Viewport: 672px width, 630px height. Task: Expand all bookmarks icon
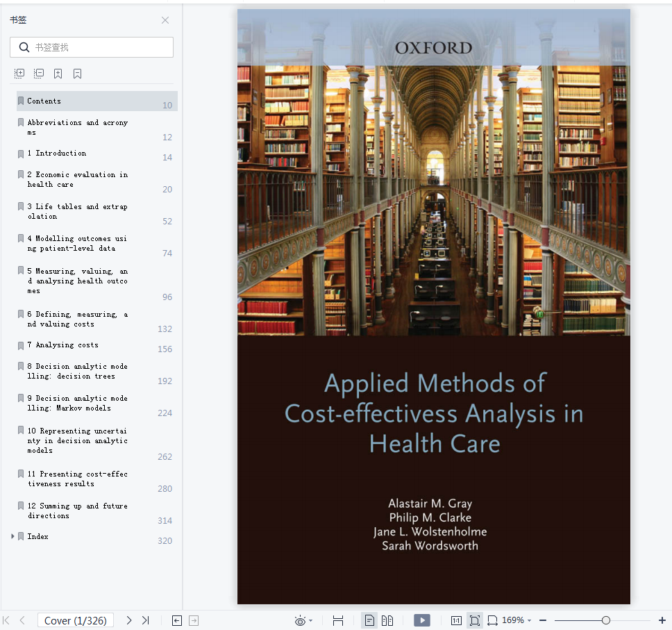click(x=19, y=74)
